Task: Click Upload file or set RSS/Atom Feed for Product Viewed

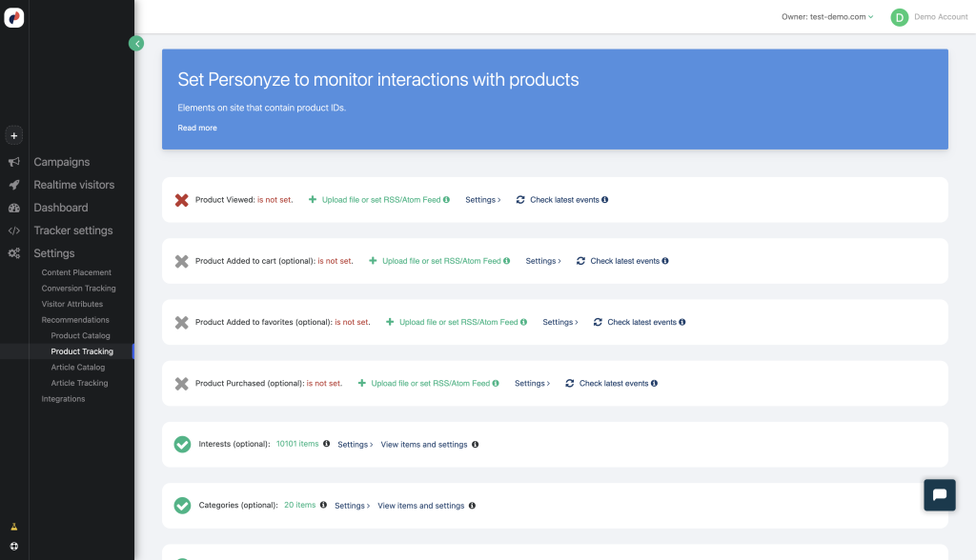Action: click(381, 200)
